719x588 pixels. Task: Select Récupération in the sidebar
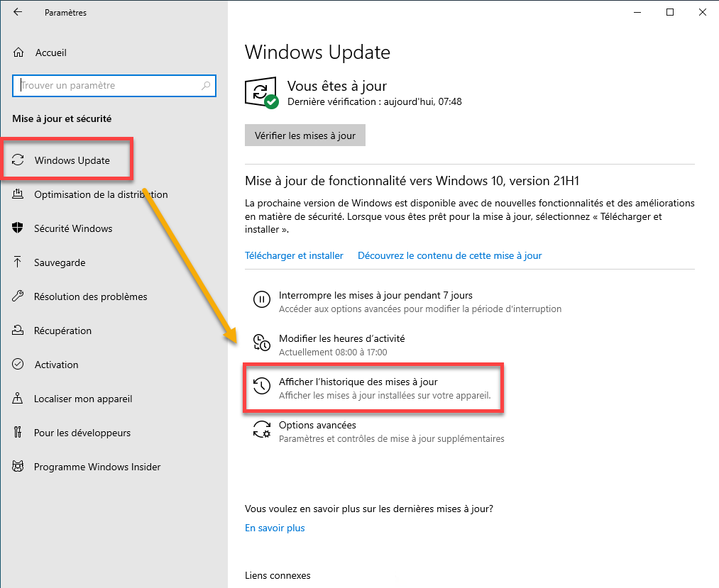click(x=63, y=331)
